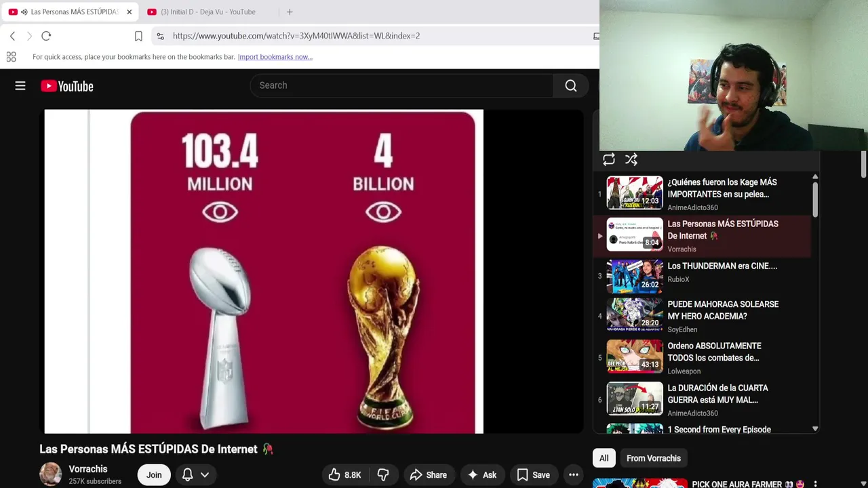868x488 pixels.
Task: Toggle playlist loop
Action: [609, 159]
